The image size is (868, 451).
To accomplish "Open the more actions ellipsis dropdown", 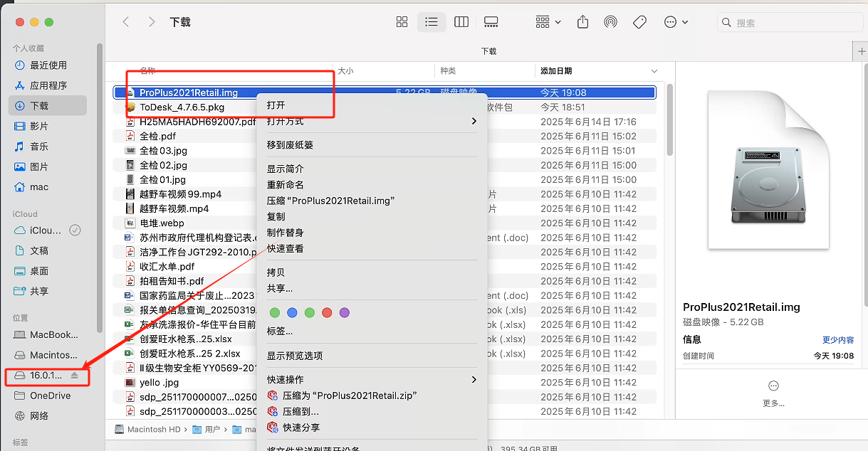I will tap(676, 22).
